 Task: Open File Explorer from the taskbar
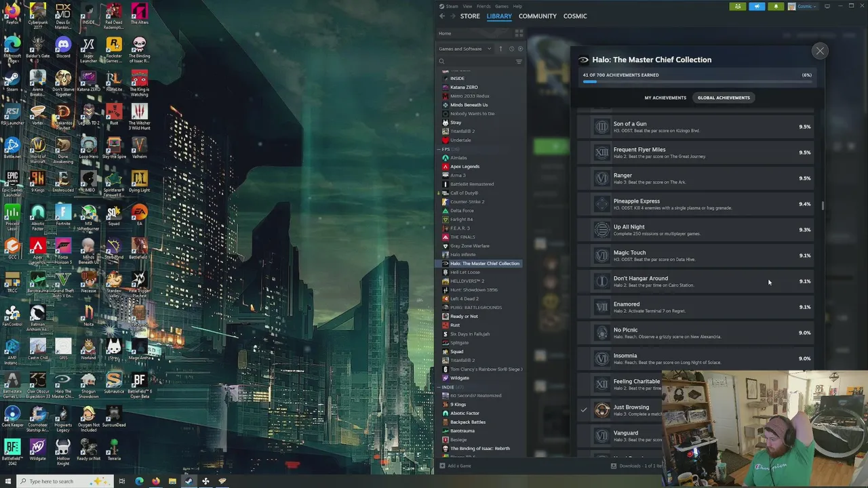[172, 481]
